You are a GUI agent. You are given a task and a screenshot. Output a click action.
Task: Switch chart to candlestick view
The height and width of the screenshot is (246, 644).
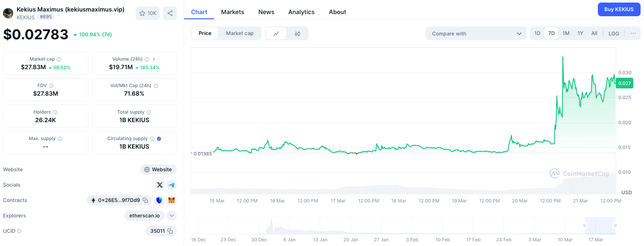tap(297, 33)
